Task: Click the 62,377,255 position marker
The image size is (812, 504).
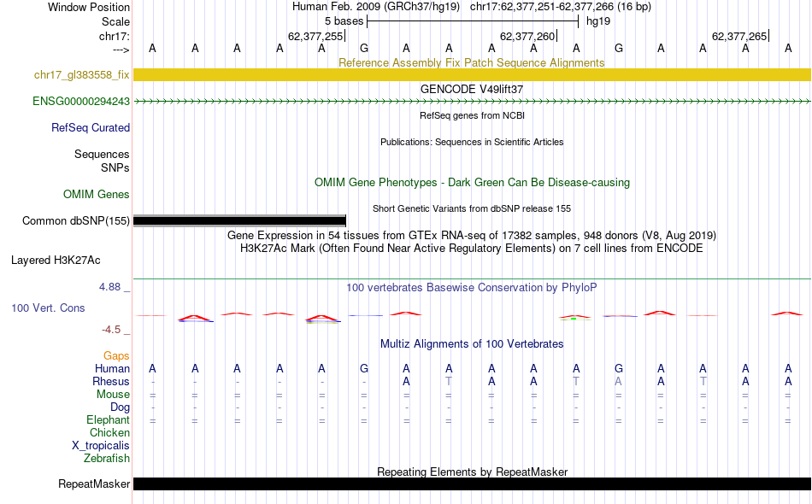Action: coord(316,36)
